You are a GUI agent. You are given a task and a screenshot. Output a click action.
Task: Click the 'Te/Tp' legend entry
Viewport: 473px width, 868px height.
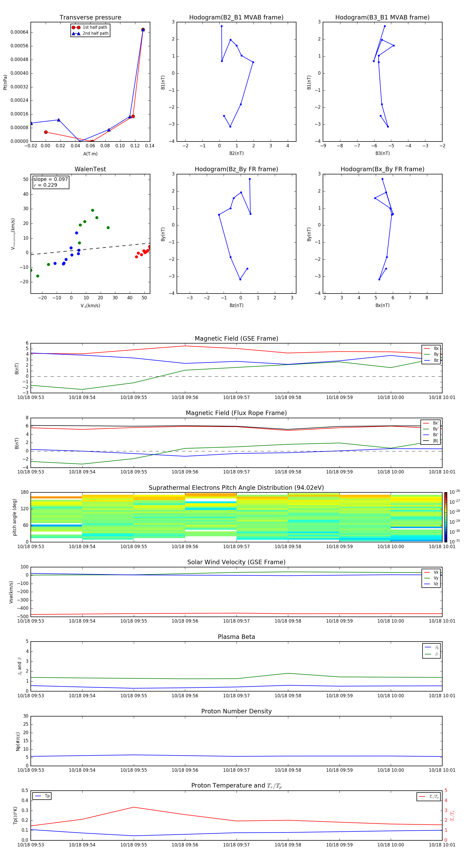[x=429, y=796]
